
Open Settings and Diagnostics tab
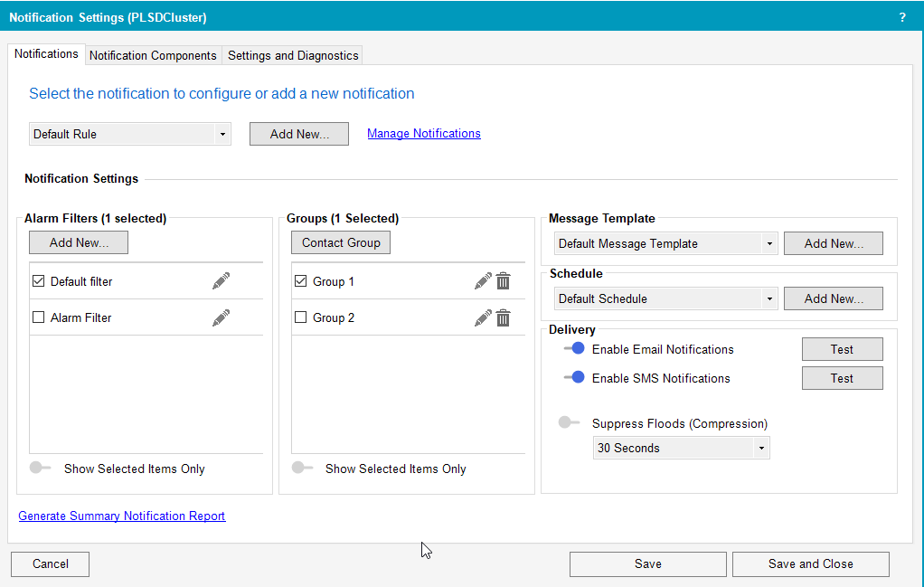point(293,55)
